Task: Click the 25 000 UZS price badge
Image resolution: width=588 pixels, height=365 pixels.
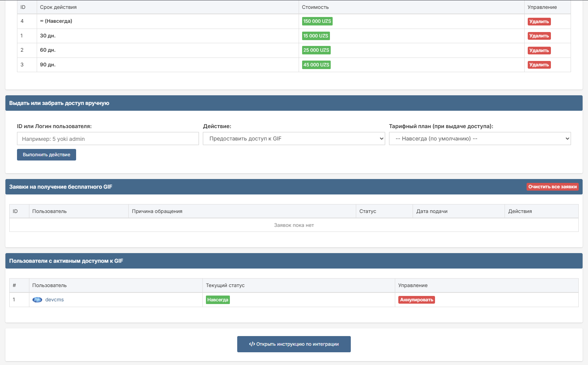Action: 316,50
